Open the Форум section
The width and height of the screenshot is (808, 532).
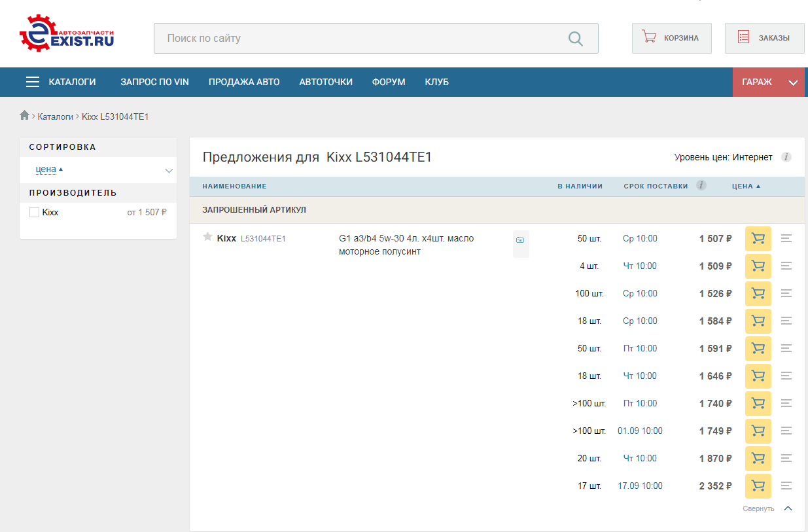[389, 82]
